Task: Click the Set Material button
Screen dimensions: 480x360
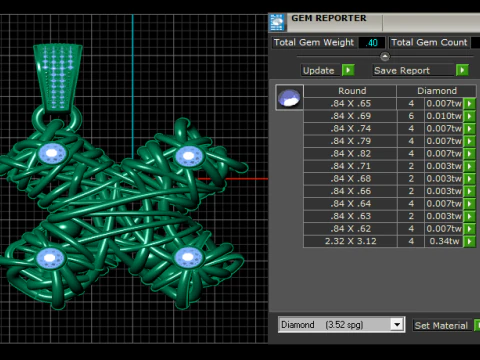Action: (442, 325)
